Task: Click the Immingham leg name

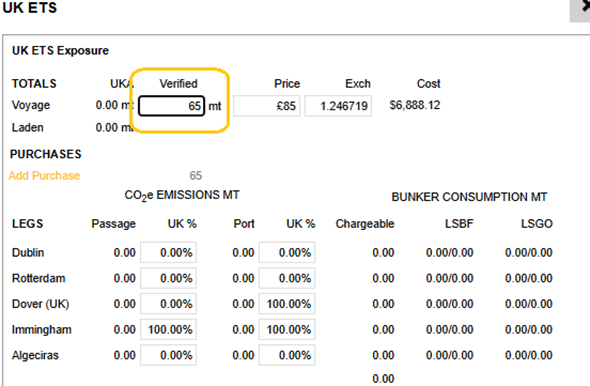Action: pos(42,330)
